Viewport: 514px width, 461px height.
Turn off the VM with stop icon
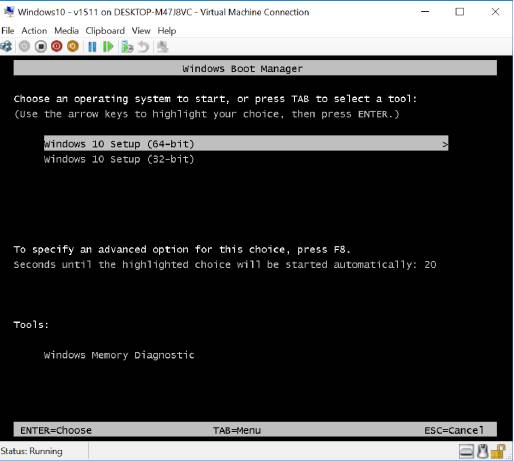(x=41, y=46)
